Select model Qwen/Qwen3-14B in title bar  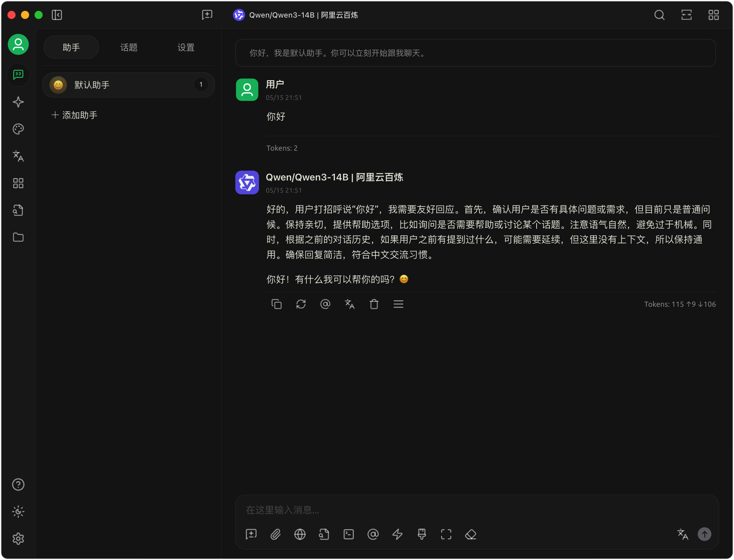tap(296, 15)
